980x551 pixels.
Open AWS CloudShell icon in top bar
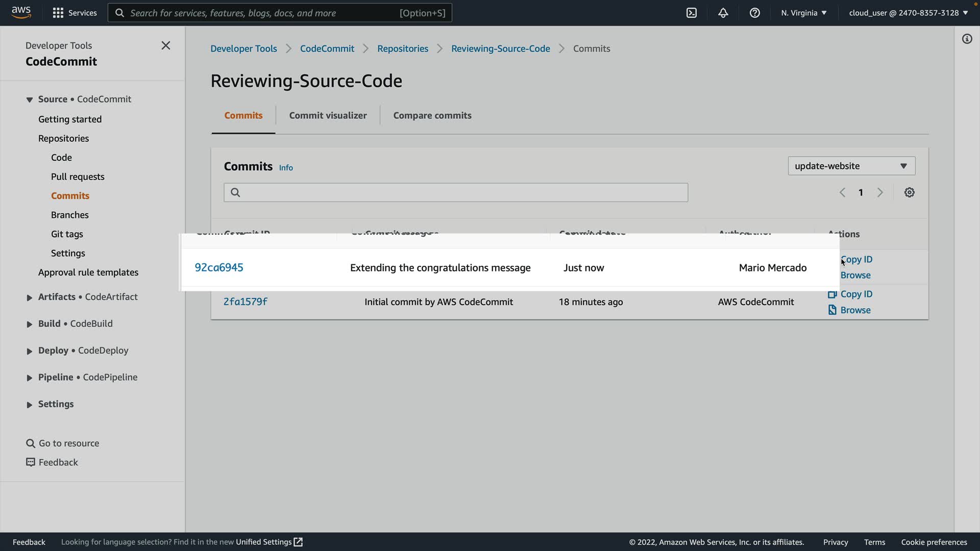pyautogui.click(x=691, y=13)
